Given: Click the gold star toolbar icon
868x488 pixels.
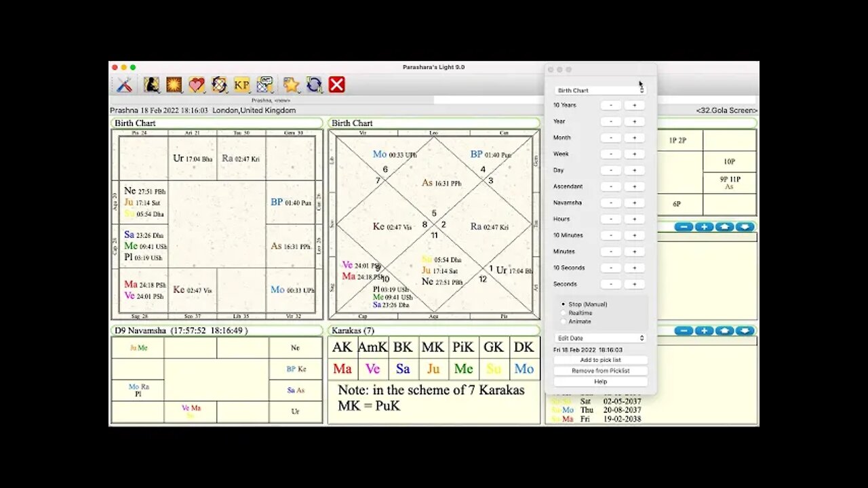Looking at the screenshot, I should [292, 85].
